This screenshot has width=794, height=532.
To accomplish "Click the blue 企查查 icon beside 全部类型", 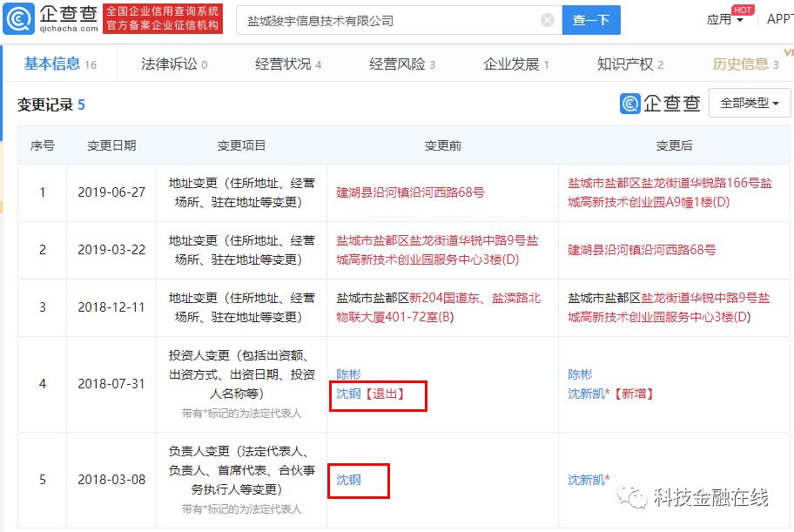I will coord(629,103).
